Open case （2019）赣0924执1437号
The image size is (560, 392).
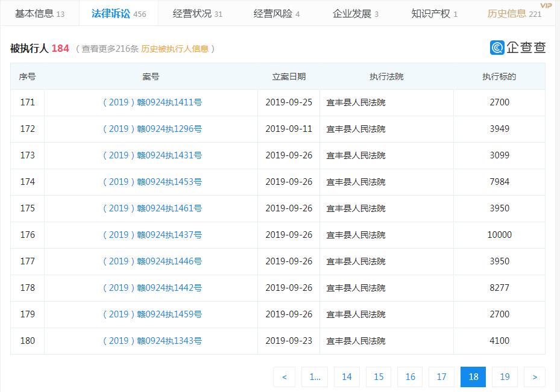coord(151,235)
